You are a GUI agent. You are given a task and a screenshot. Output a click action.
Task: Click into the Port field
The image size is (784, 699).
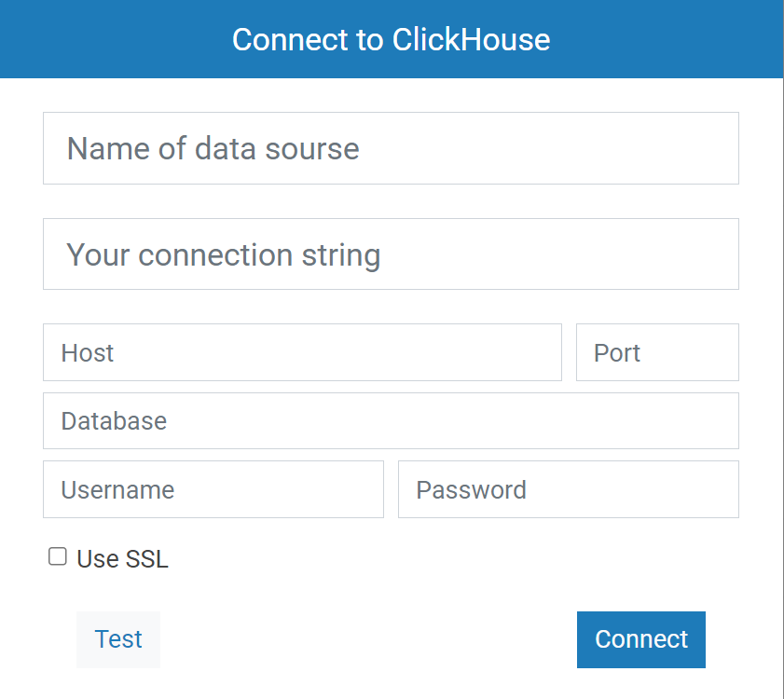[657, 352]
